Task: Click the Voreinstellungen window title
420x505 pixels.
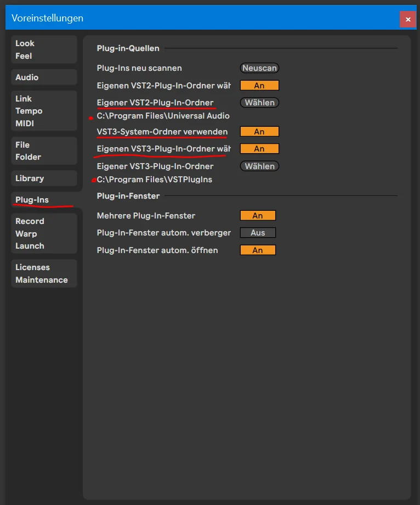Action: pyautogui.click(x=47, y=18)
